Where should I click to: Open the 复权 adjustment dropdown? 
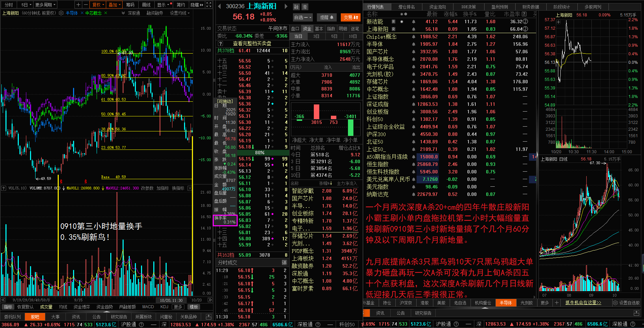[x=98, y=5]
